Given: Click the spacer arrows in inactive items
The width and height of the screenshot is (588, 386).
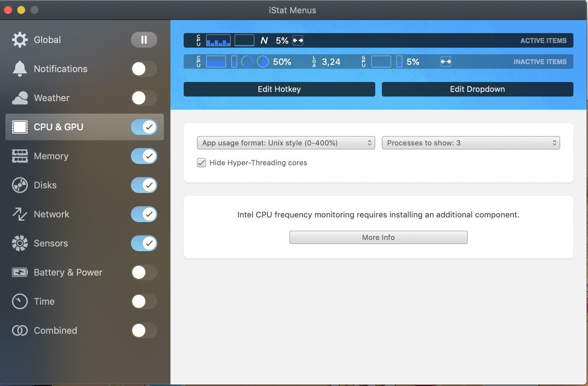Looking at the screenshot, I should pyautogui.click(x=446, y=62).
